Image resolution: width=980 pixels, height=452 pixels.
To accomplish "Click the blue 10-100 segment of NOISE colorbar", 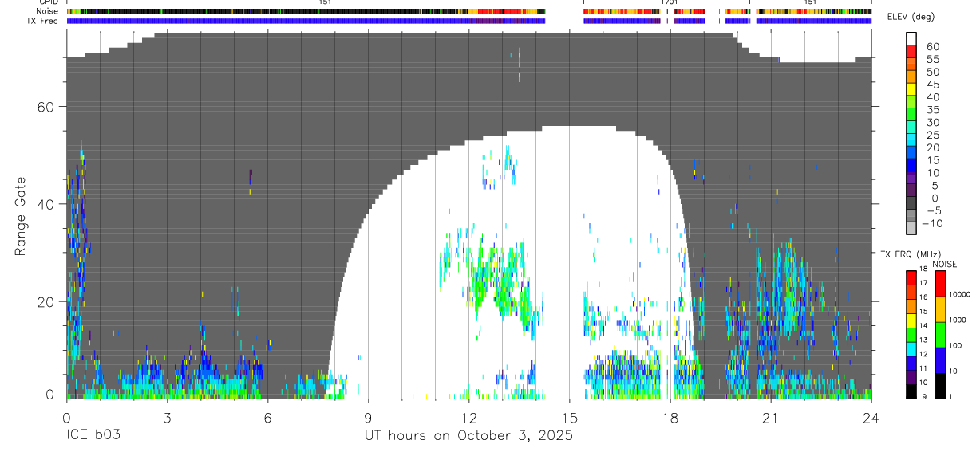I will coord(939,360).
